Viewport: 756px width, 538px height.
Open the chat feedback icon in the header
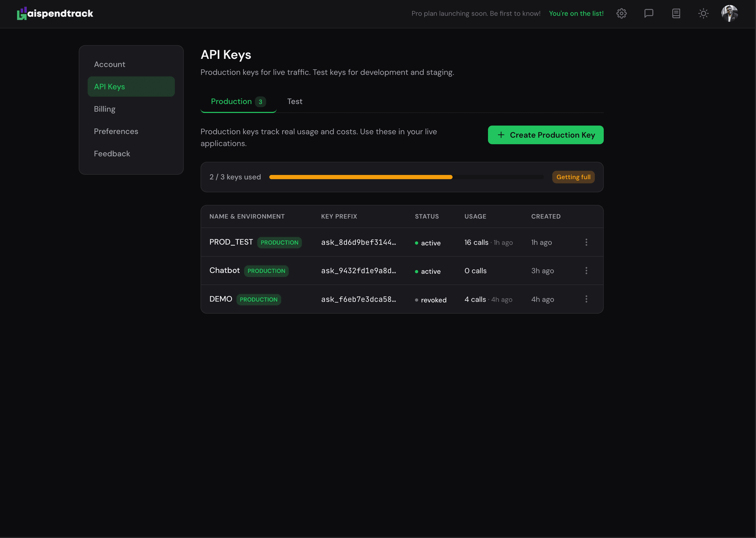click(x=649, y=13)
